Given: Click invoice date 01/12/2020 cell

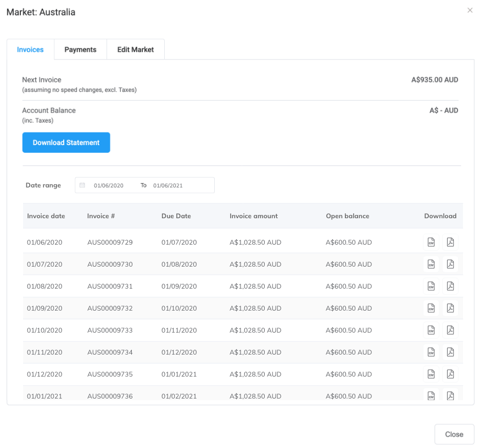Looking at the screenshot, I should (44, 374).
